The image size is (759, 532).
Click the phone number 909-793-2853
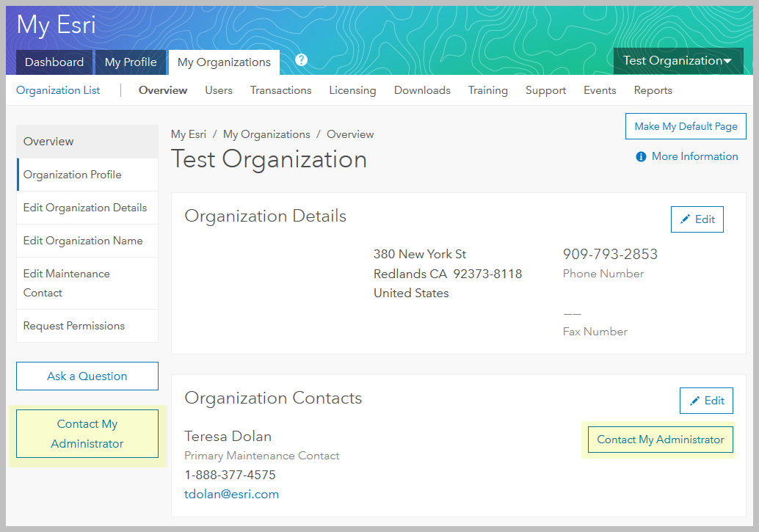[x=610, y=254]
